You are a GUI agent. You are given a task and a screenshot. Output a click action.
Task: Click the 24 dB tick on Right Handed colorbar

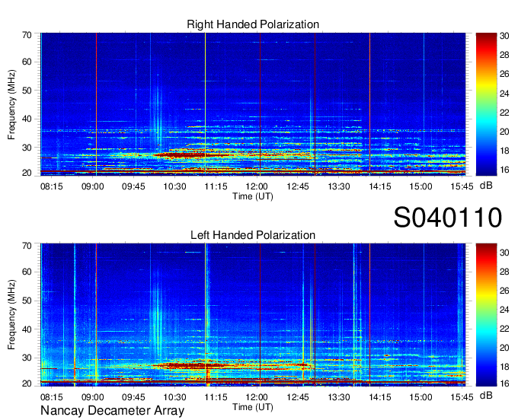[x=504, y=94]
